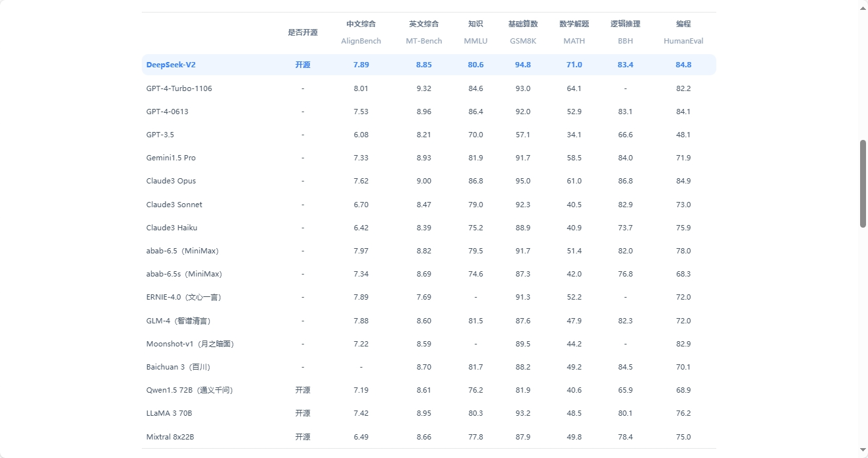This screenshot has width=868, height=458.
Task: Click the 编程 column header
Action: click(683, 24)
